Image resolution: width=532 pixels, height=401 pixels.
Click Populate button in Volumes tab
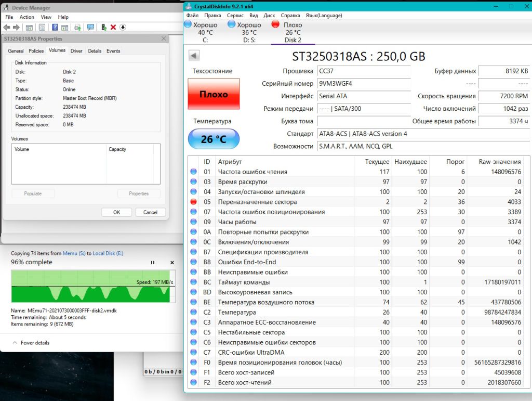click(33, 193)
